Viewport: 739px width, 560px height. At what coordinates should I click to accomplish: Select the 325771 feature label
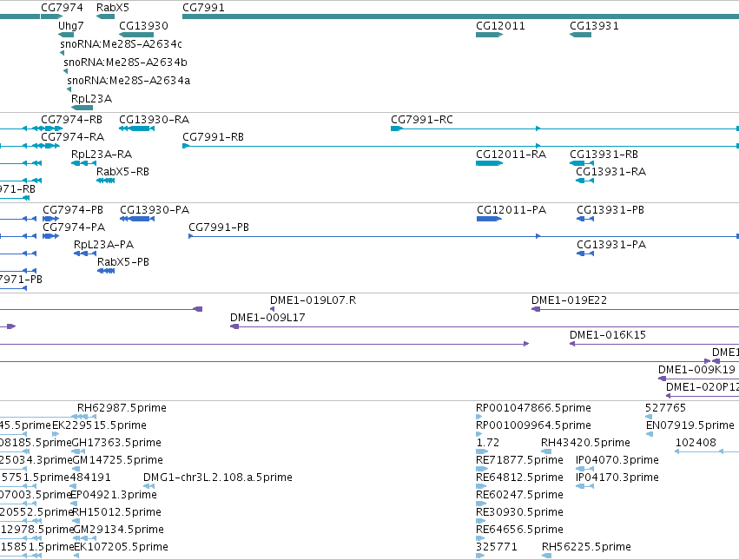[x=496, y=547]
